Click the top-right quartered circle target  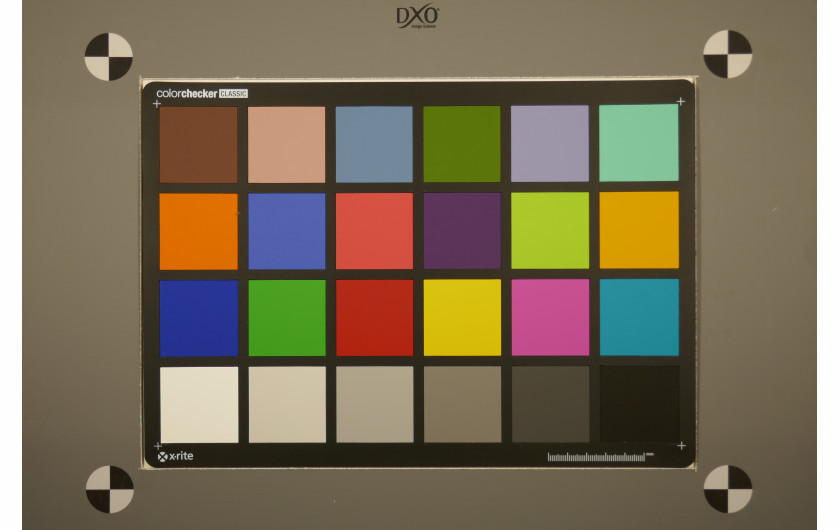pyautogui.click(x=728, y=54)
